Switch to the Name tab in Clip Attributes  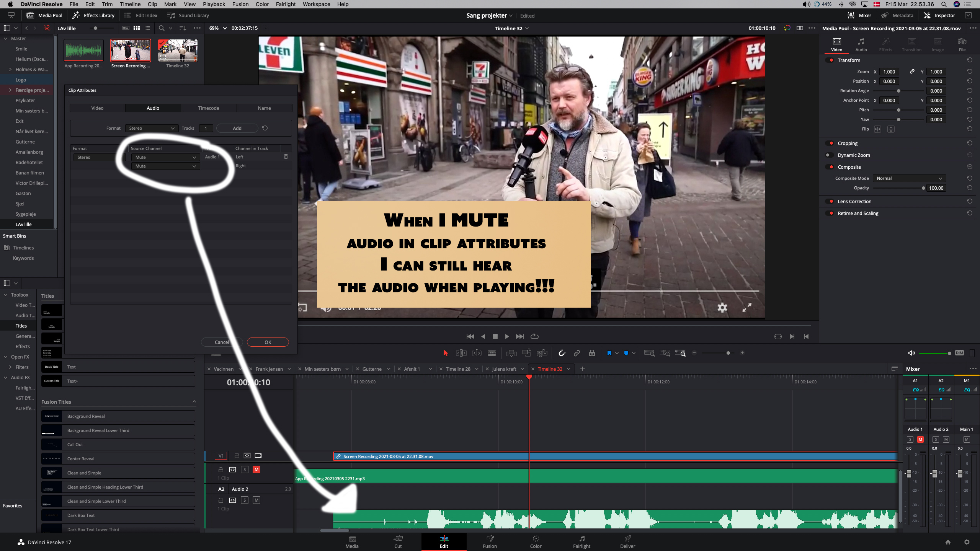click(264, 108)
